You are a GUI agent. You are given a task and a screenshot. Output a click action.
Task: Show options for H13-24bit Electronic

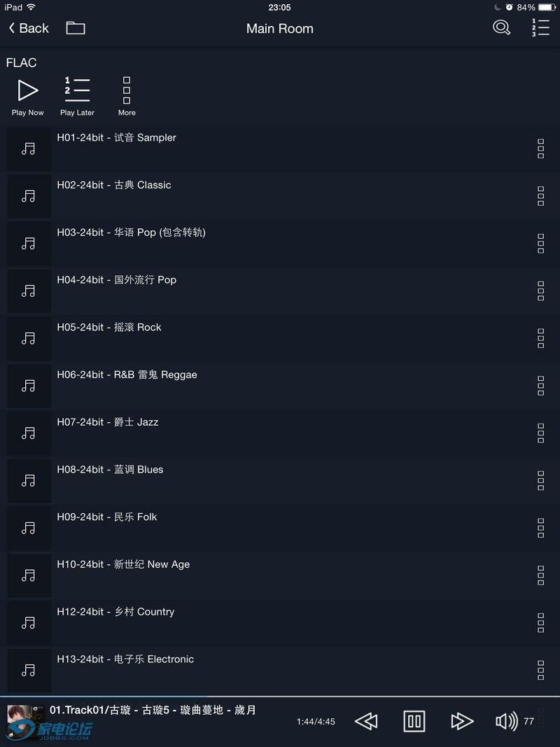pos(540,670)
